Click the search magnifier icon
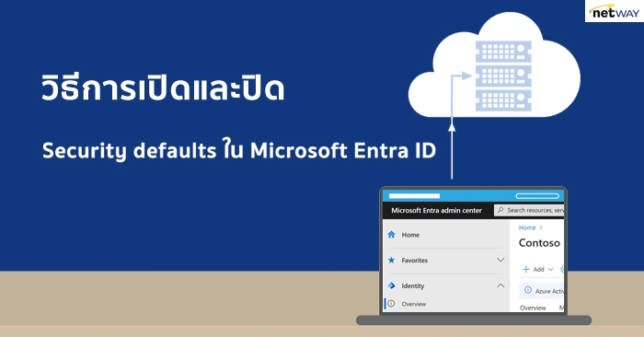Image resolution: width=644 pixels, height=337 pixels. click(x=500, y=210)
